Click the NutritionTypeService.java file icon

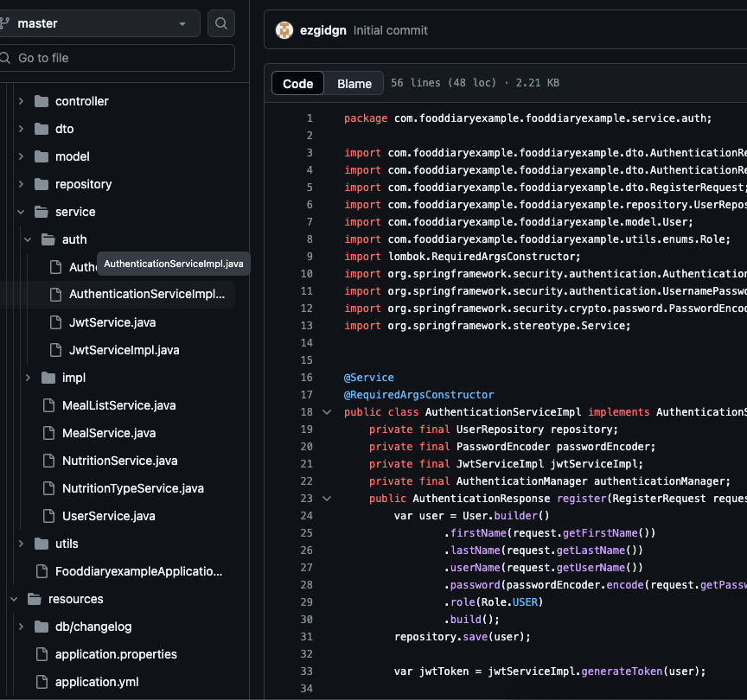[48, 488]
